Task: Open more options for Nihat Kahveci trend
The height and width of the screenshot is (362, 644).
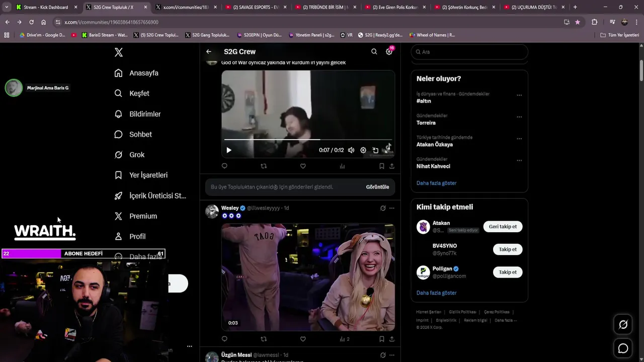Action: coord(519,160)
